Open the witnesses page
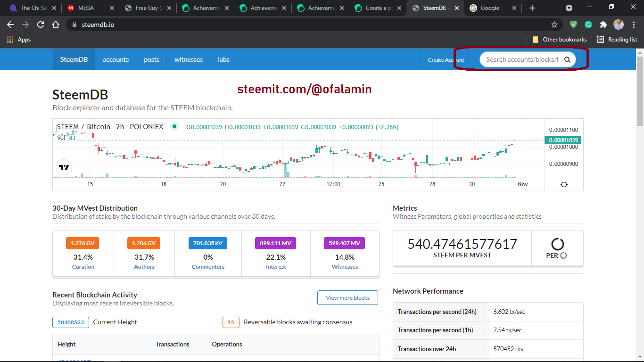This screenshot has height=362, width=644. click(x=189, y=59)
